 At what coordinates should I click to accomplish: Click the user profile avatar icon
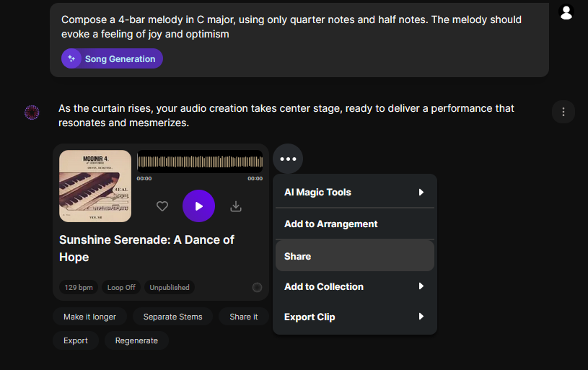(x=566, y=12)
